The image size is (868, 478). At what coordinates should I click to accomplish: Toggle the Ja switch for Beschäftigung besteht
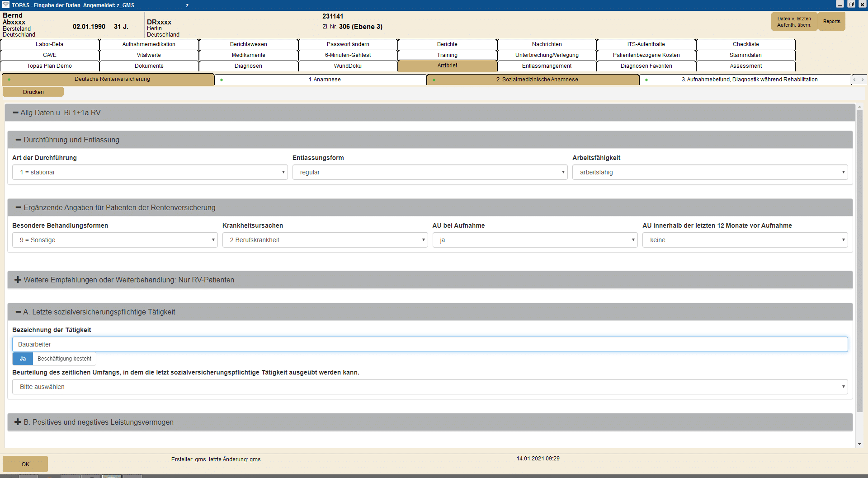(x=23, y=359)
